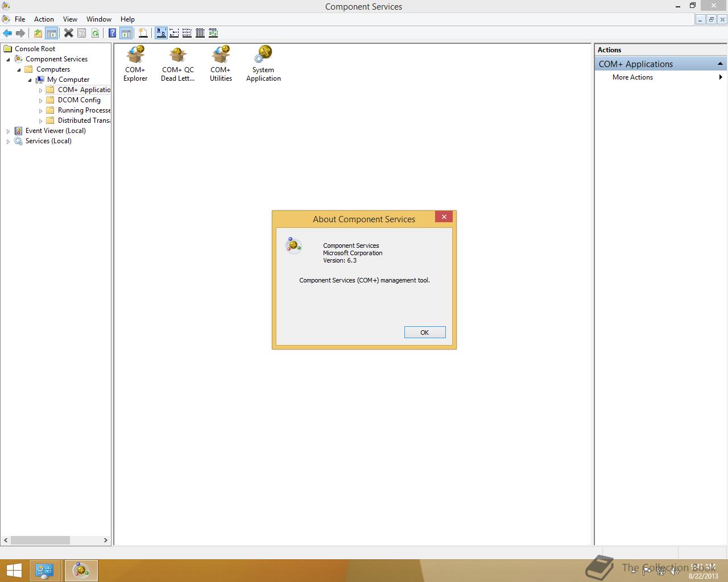Select the System Application icon
This screenshot has height=582, width=728.
[x=263, y=64]
